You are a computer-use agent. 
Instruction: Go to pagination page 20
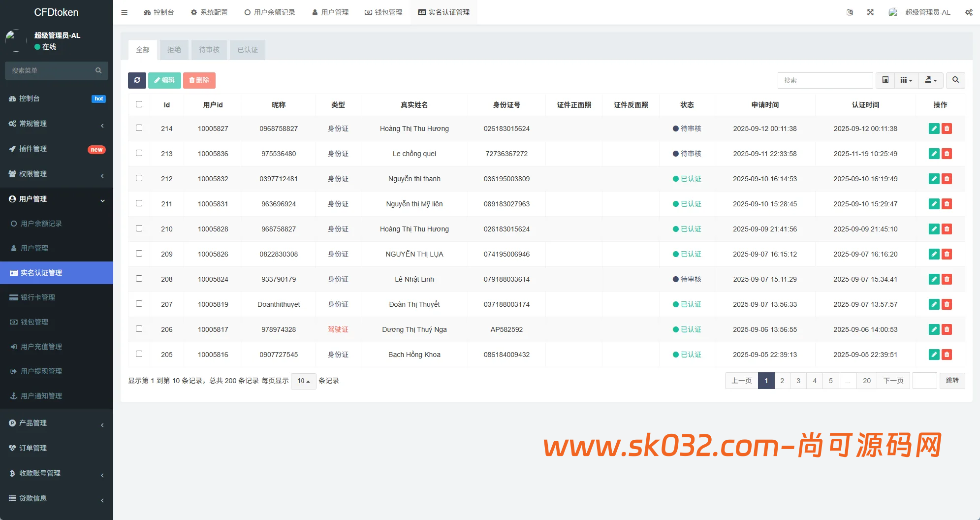(867, 381)
